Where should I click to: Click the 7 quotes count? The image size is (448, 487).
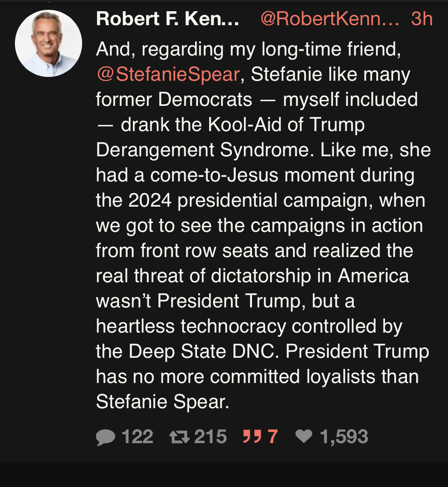click(273, 437)
